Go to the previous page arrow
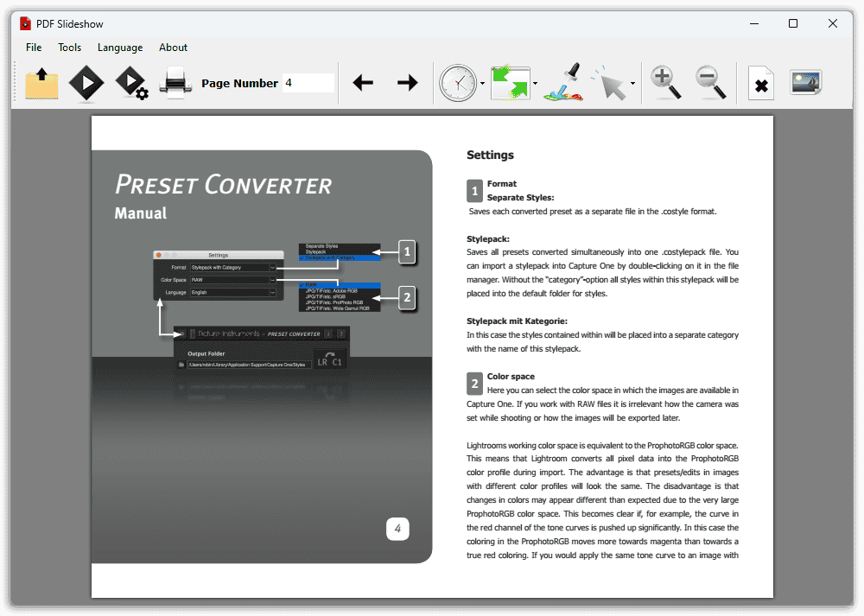Viewport: 864px width, 616px height. pyautogui.click(x=363, y=83)
